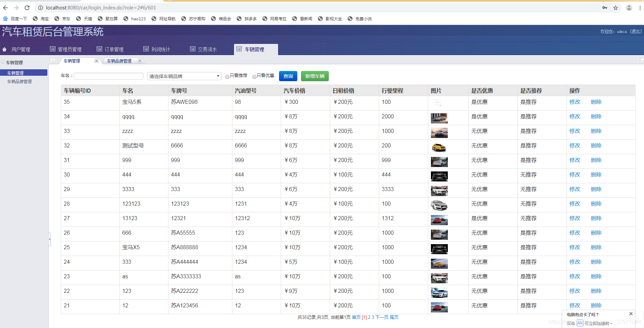Open the 京东 bookmark

62,19
